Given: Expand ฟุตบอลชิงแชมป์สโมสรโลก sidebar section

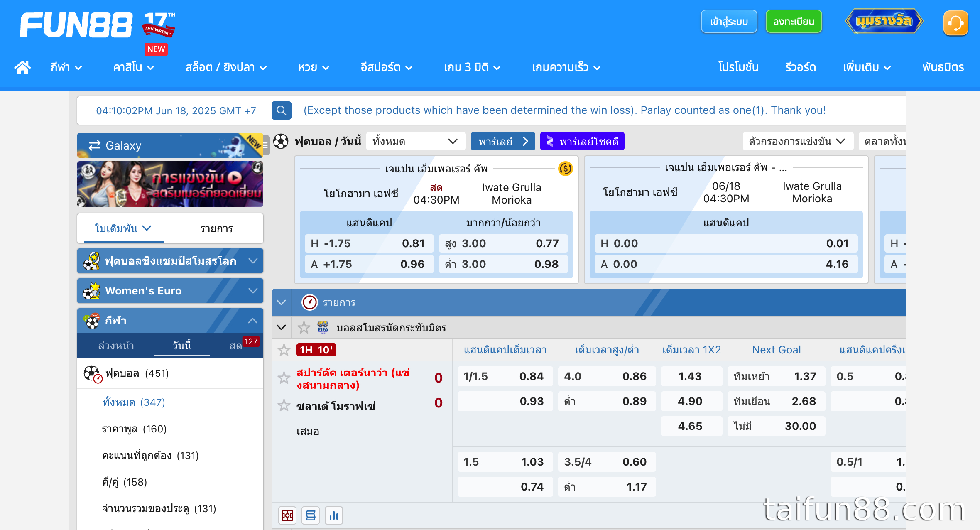Looking at the screenshot, I should [170, 261].
